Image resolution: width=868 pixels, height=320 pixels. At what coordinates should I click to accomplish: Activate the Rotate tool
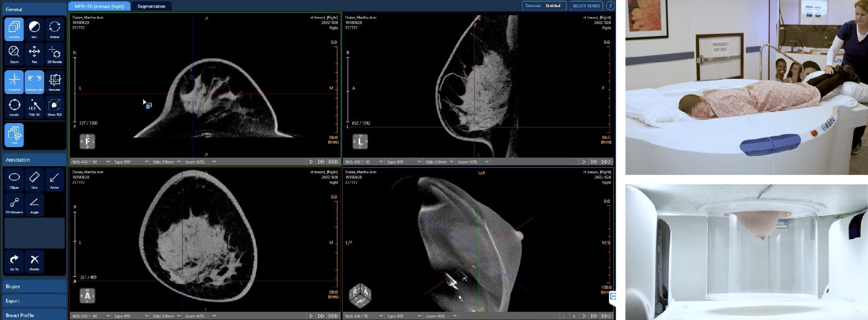(x=54, y=29)
